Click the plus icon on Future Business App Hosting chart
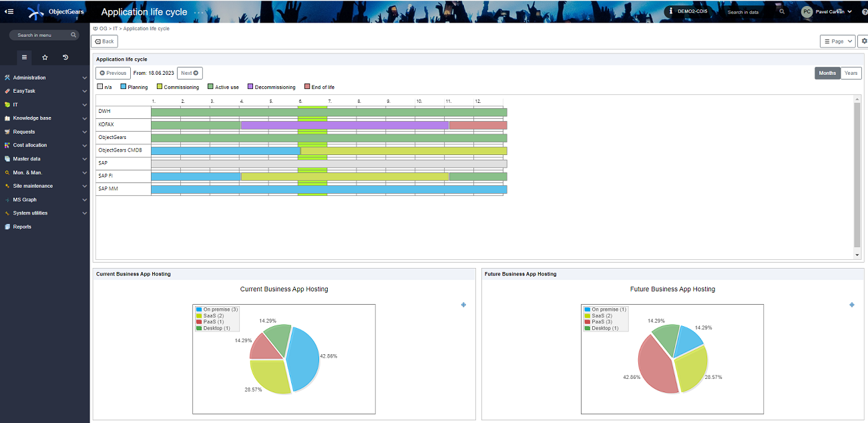This screenshot has height=423, width=868. click(852, 305)
